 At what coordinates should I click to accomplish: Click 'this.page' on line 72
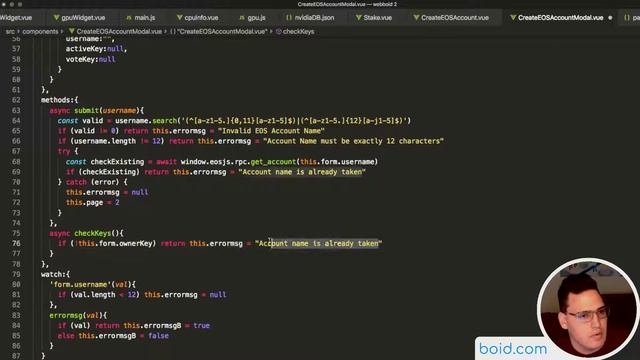coord(84,202)
